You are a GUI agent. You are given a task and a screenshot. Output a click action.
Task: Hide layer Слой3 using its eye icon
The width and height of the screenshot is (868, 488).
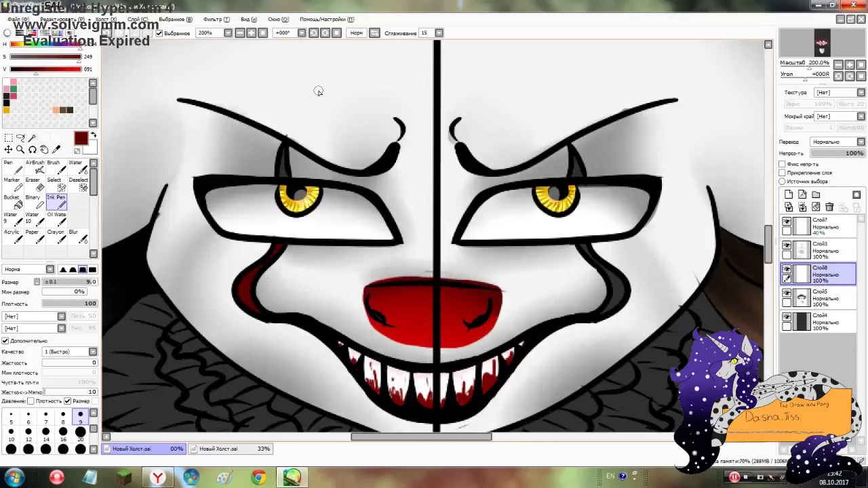click(x=787, y=246)
